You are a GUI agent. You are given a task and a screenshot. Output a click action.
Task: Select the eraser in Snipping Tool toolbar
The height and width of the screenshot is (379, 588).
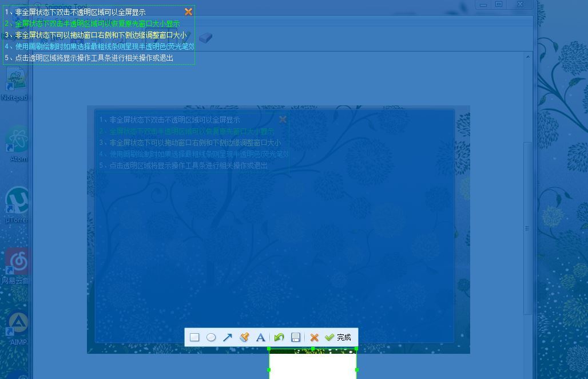(205, 38)
